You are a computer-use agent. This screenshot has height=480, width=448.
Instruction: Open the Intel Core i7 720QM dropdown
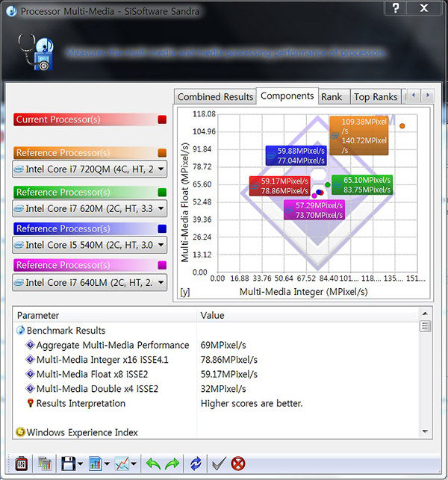(90, 169)
